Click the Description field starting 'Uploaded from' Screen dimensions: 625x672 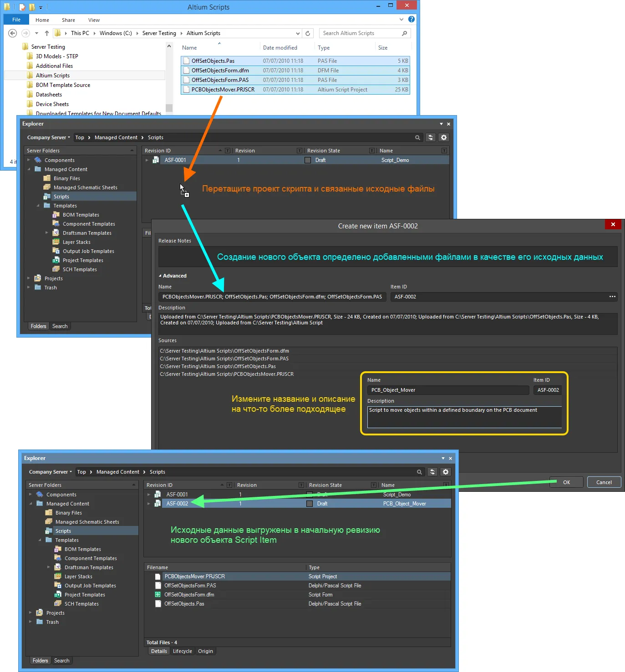[x=388, y=323]
